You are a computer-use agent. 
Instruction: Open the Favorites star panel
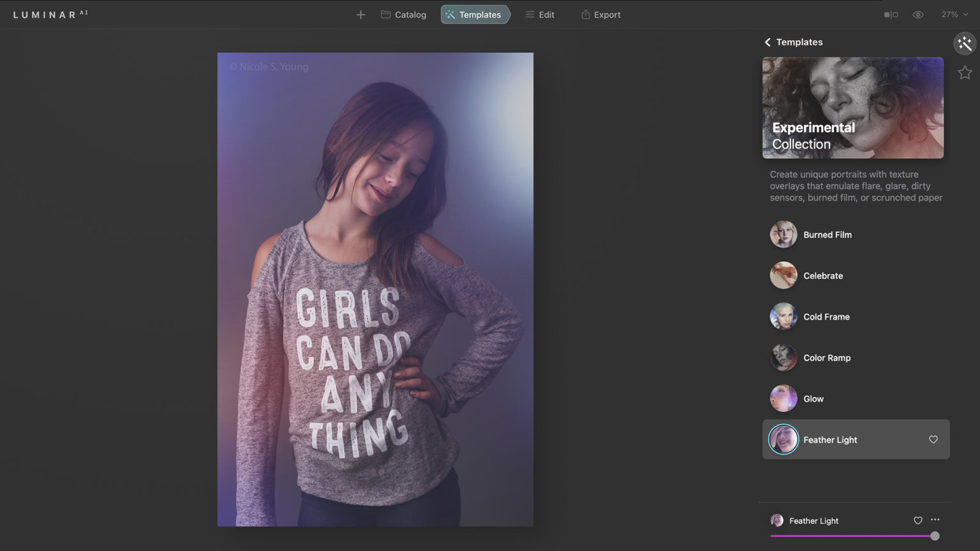(x=965, y=72)
